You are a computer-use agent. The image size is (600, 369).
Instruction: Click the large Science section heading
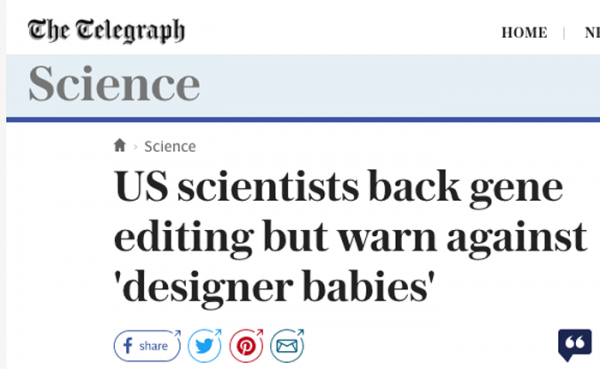pos(114,83)
